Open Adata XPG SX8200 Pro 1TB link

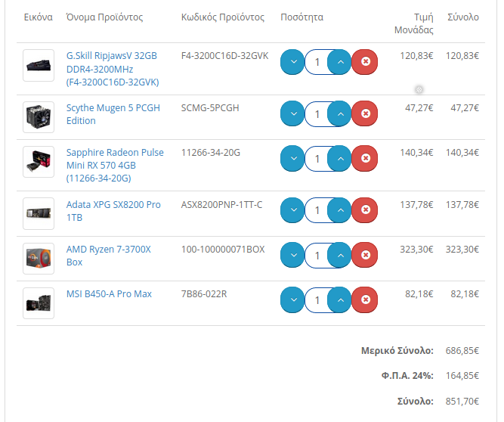[113, 211]
